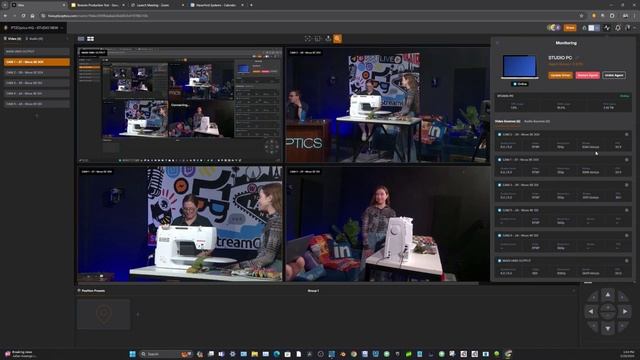Open the notifications bell in top bar

[x=618, y=28]
